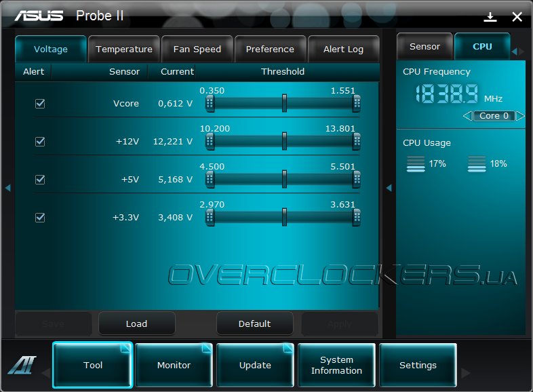Viewport: 533px width, 392px height.
Task: Select previous core with left arrow near Core 0
Action: 467,116
